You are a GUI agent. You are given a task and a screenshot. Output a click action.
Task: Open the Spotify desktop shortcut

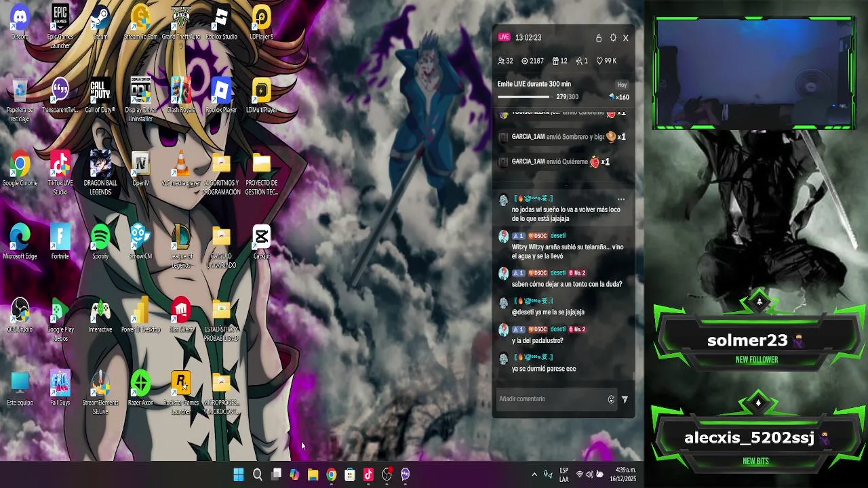(x=100, y=243)
